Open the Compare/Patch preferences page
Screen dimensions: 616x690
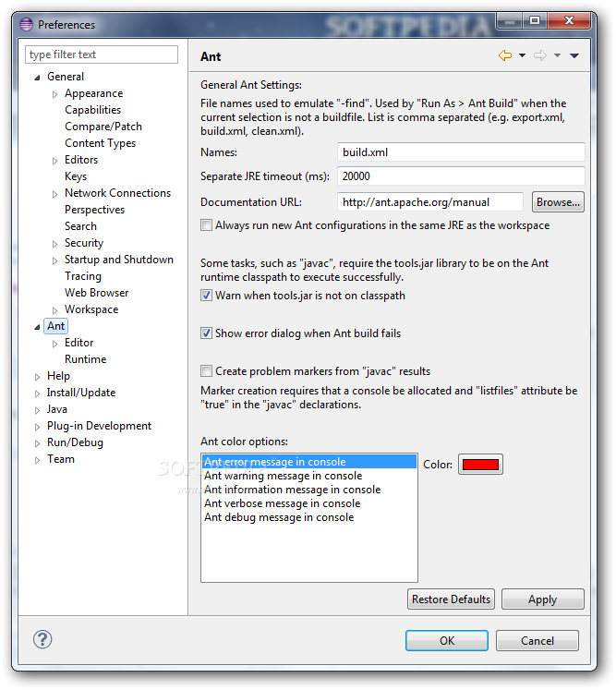[103, 127]
